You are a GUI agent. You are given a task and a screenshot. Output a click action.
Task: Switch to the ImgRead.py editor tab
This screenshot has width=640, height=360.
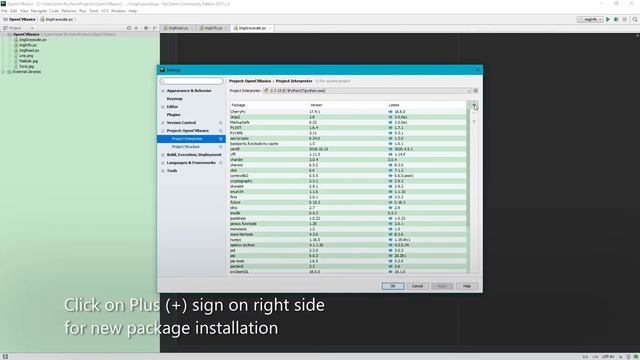[177, 28]
